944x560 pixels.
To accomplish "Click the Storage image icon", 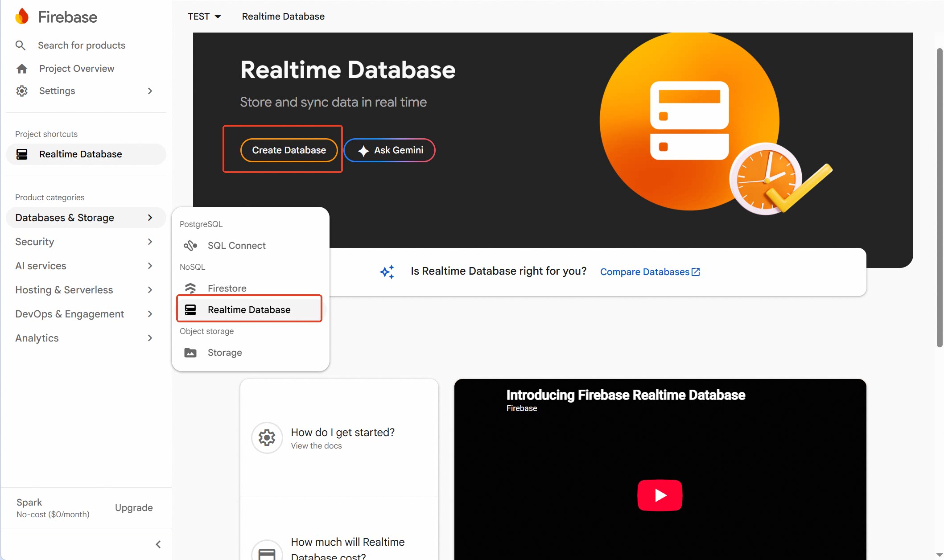I will (x=190, y=353).
